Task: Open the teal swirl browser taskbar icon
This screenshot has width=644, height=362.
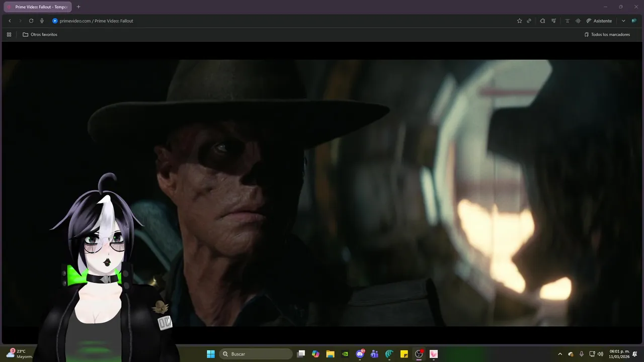Action: coord(389,354)
